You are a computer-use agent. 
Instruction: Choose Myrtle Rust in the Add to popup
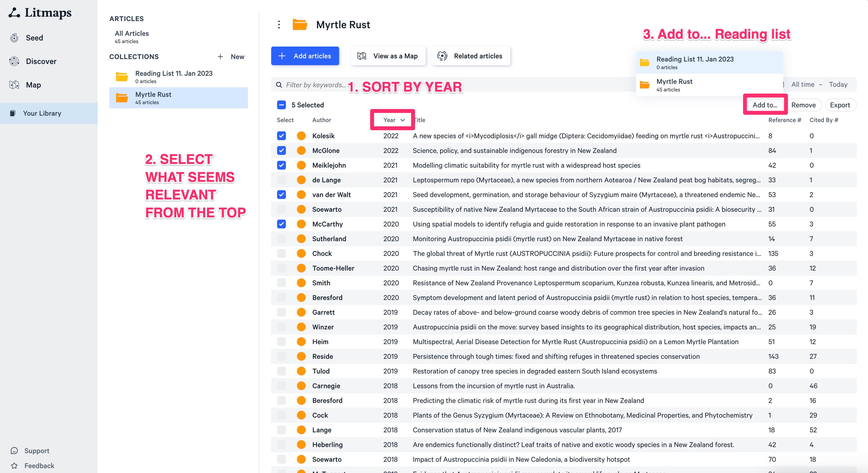[709, 85]
